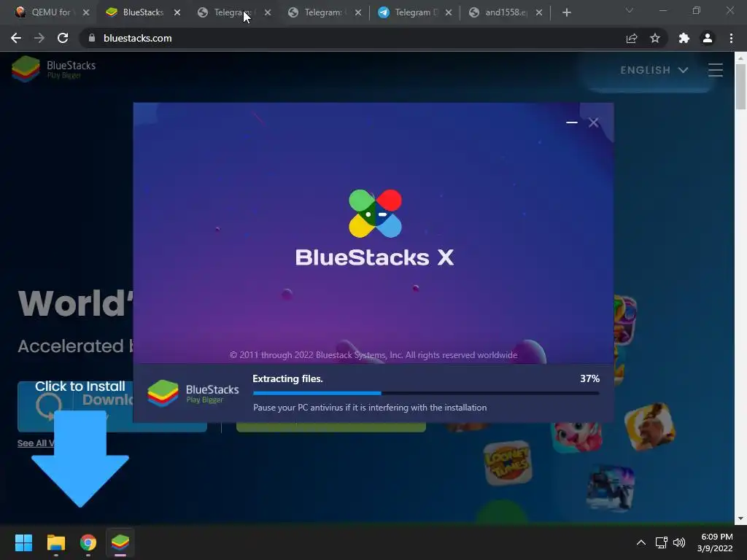Click the copyright notice in installer
747x560 pixels.
(373, 355)
